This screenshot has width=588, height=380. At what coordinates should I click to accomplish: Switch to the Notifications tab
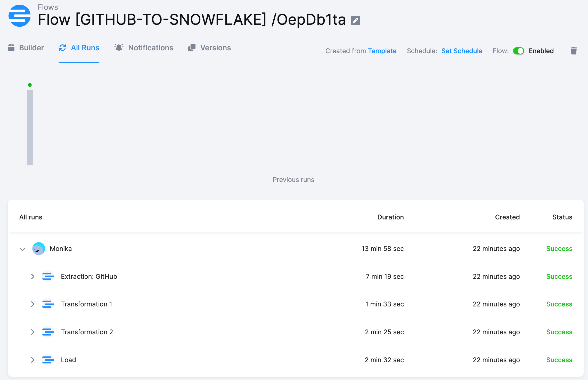(151, 47)
